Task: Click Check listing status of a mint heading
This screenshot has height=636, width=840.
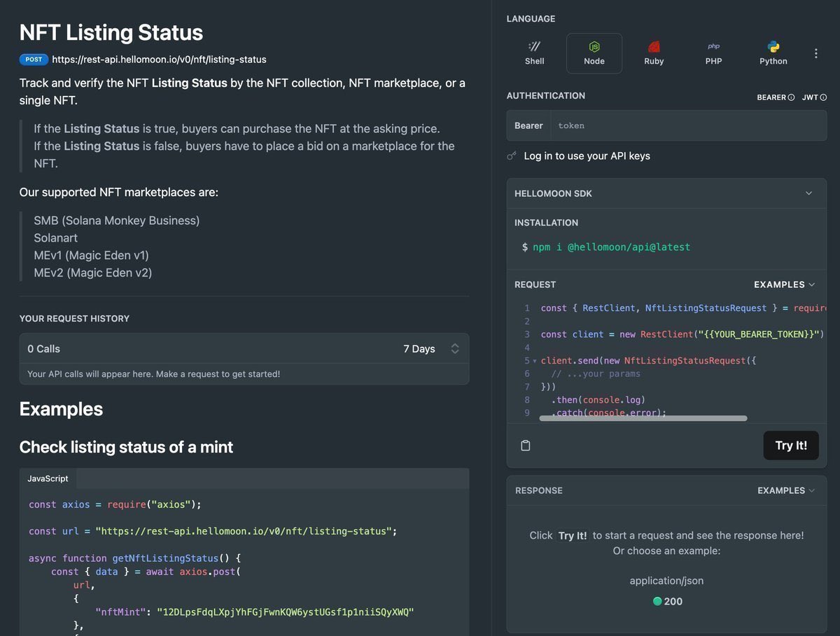Action: click(x=126, y=447)
